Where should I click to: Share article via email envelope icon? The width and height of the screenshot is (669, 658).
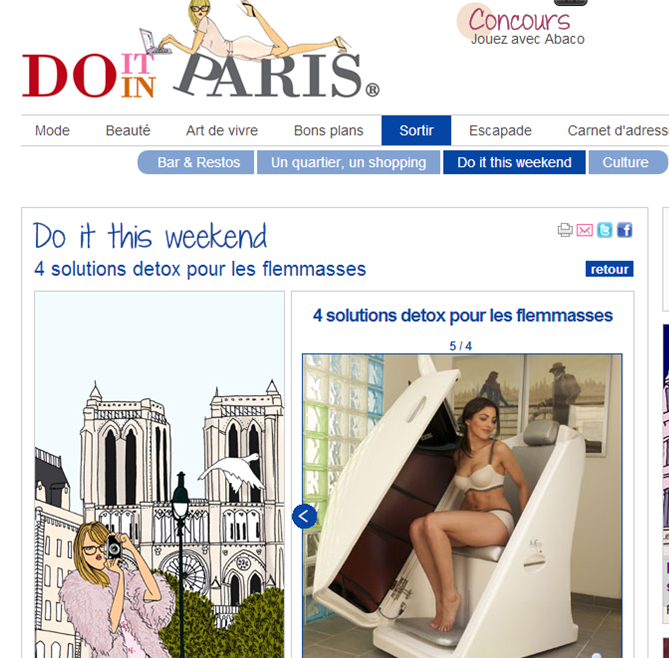pos(585,230)
